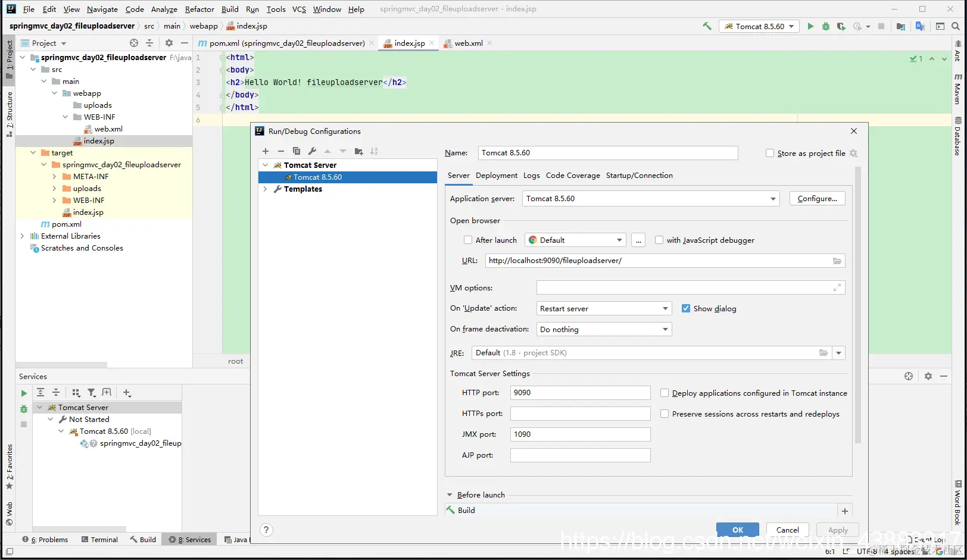Screen dimensions: 967x560
Task: Uncheck the Show dialog checkbox
Action: pos(686,308)
